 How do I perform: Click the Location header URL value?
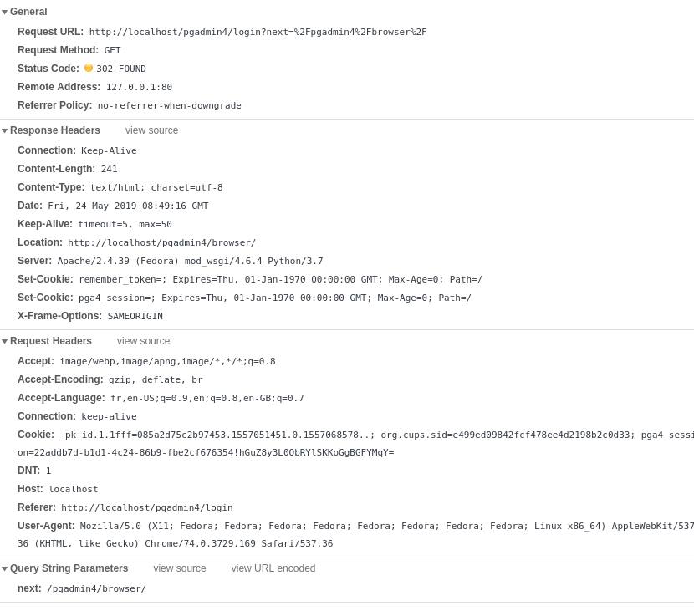tap(161, 242)
